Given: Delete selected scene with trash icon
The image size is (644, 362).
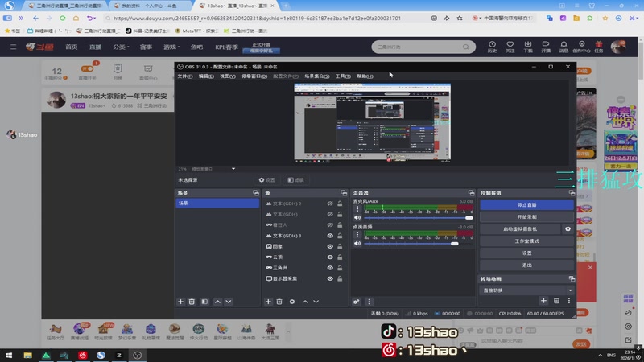Looking at the screenshot, I should point(192,302).
